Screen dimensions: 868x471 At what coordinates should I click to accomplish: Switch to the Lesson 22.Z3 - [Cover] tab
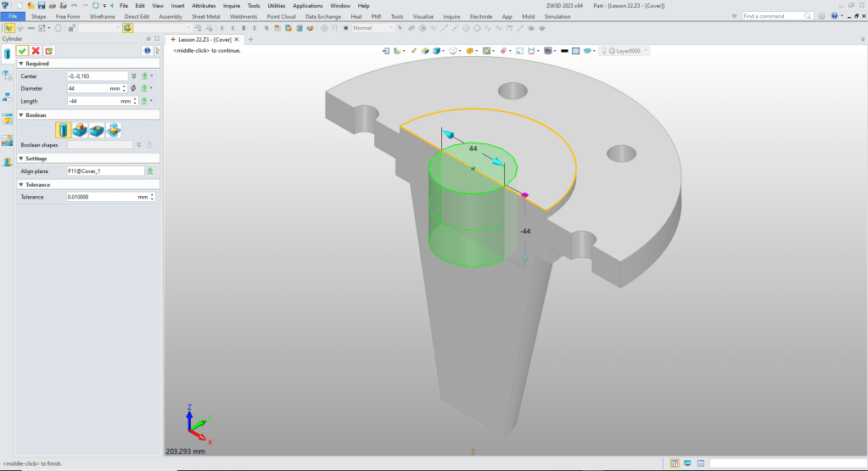[x=202, y=40]
